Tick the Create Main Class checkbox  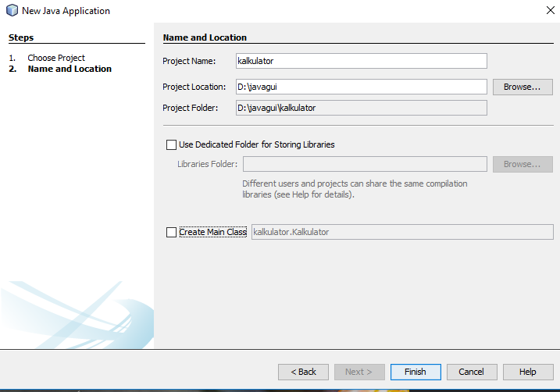(x=171, y=232)
